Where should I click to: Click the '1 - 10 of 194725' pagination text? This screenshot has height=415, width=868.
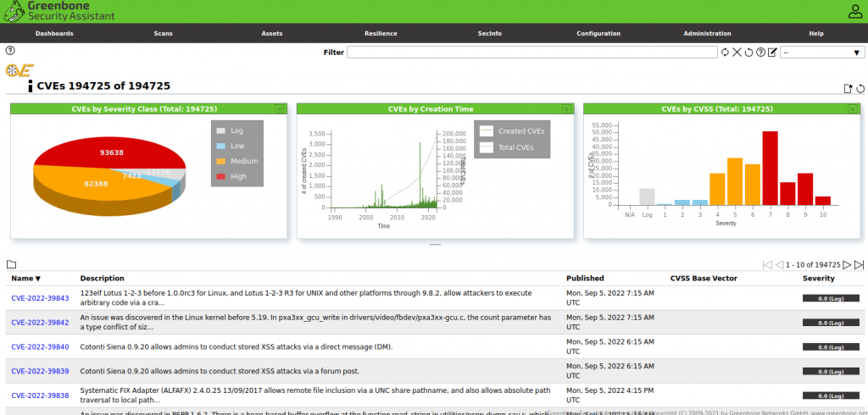(813, 265)
